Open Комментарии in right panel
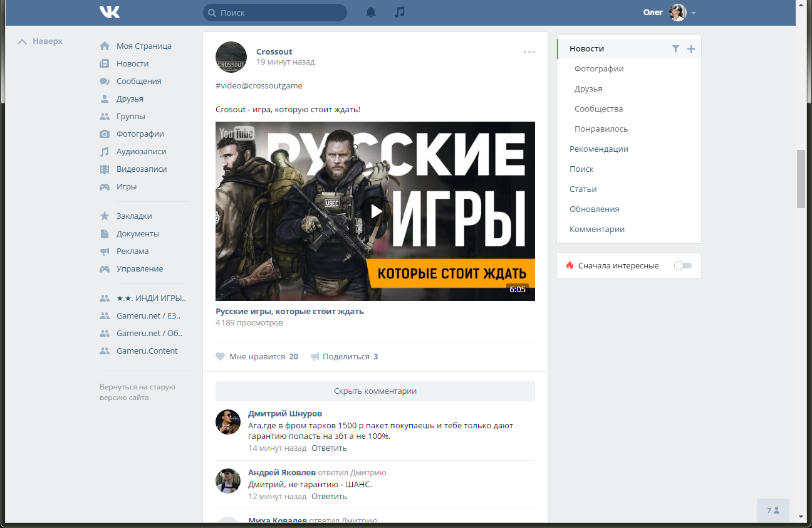Image resolution: width=812 pixels, height=528 pixels. tap(597, 229)
